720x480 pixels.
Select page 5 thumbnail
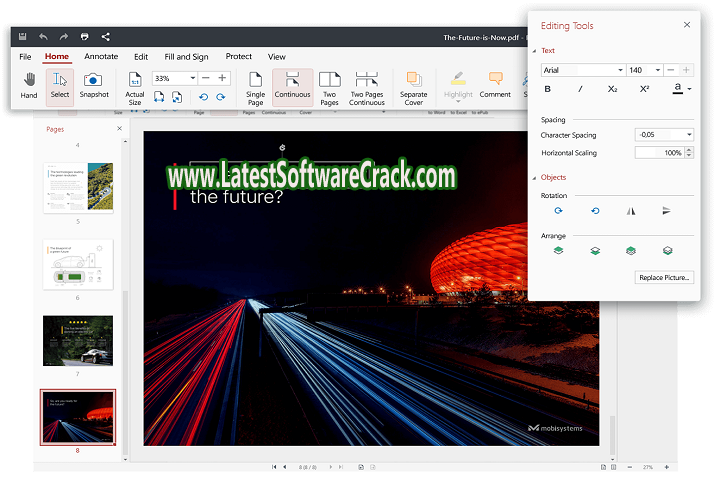click(x=78, y=187)
